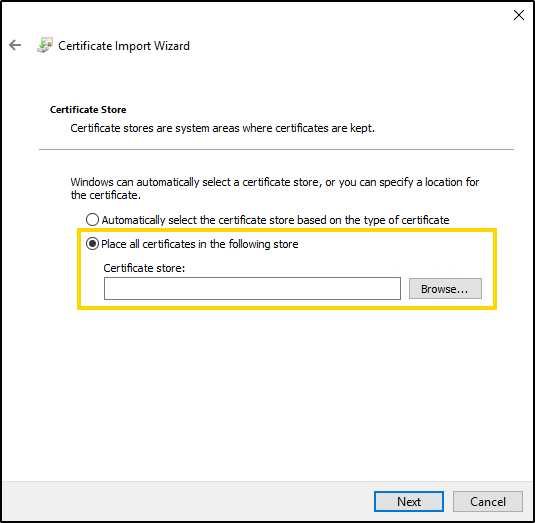Click the Certificate Import Wizard icon

tap(45, 45)
